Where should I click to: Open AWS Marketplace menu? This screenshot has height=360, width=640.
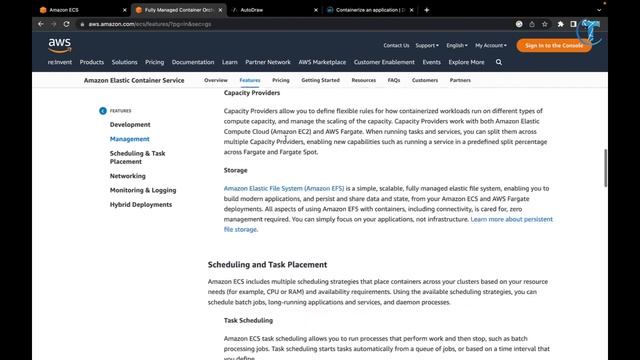[322, 62]
